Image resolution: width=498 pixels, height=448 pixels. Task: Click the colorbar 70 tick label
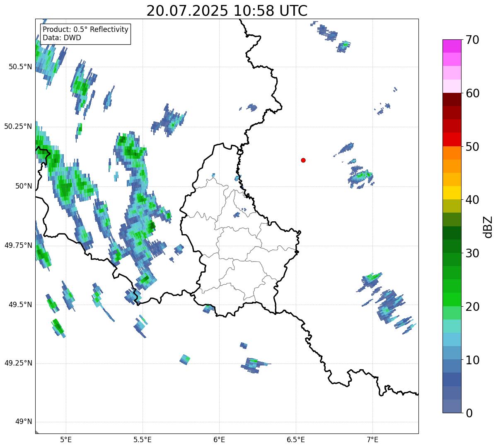(472, 40)
